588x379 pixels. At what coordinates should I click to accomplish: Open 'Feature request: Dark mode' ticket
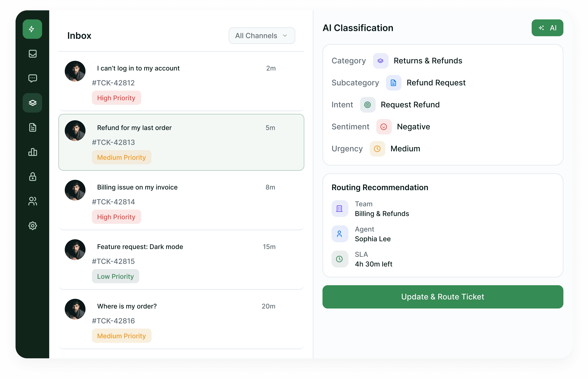click(x=181, y=261)
